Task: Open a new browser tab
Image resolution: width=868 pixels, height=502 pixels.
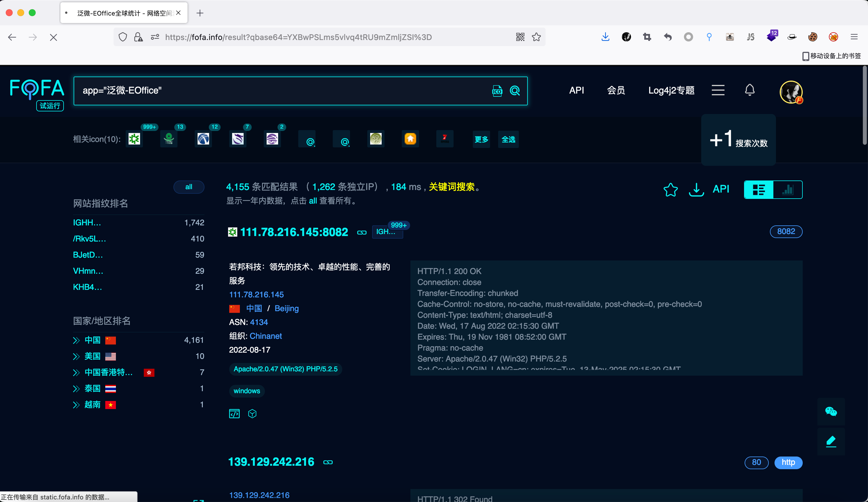Action: (200, 13)
